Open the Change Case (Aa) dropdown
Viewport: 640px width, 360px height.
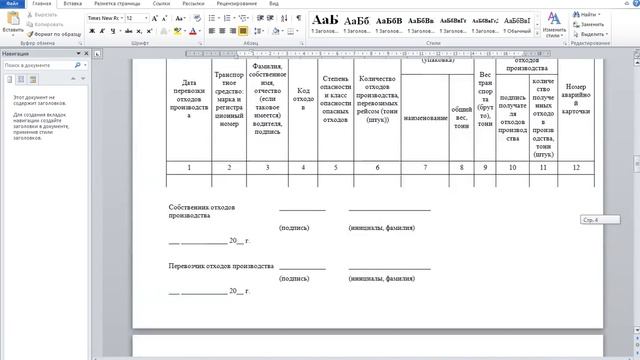click(180, 18)
